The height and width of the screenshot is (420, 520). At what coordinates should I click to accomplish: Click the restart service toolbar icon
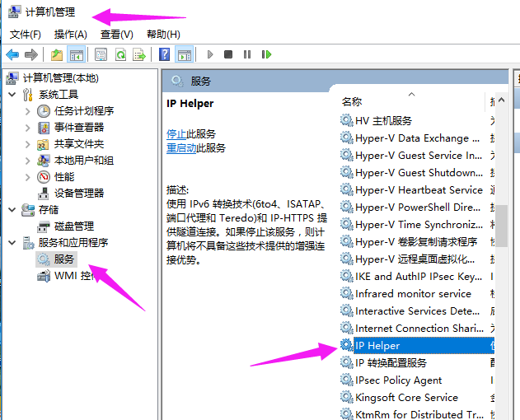(266, 54)
